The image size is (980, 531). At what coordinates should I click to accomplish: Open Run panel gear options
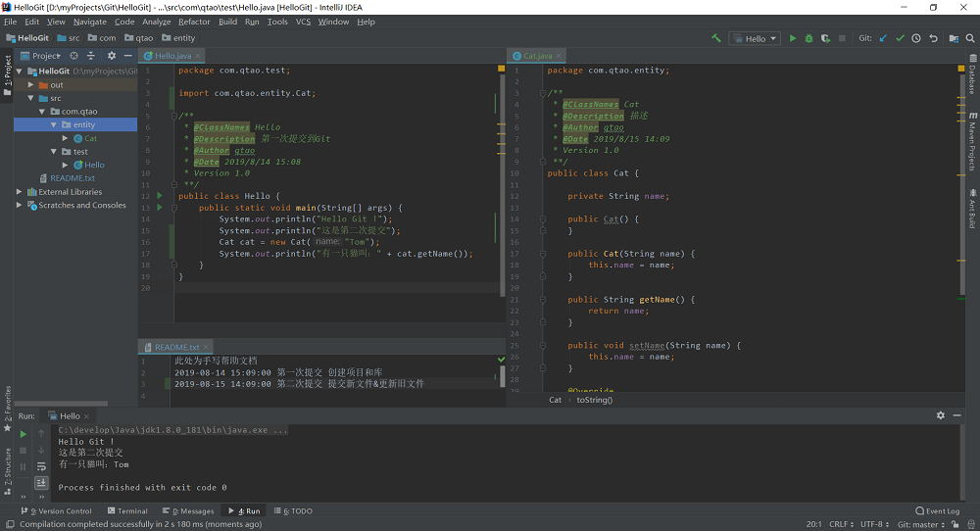941,415
